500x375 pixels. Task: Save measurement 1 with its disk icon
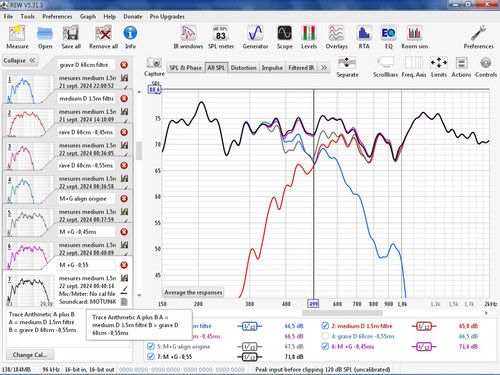(x=124, y=78)
